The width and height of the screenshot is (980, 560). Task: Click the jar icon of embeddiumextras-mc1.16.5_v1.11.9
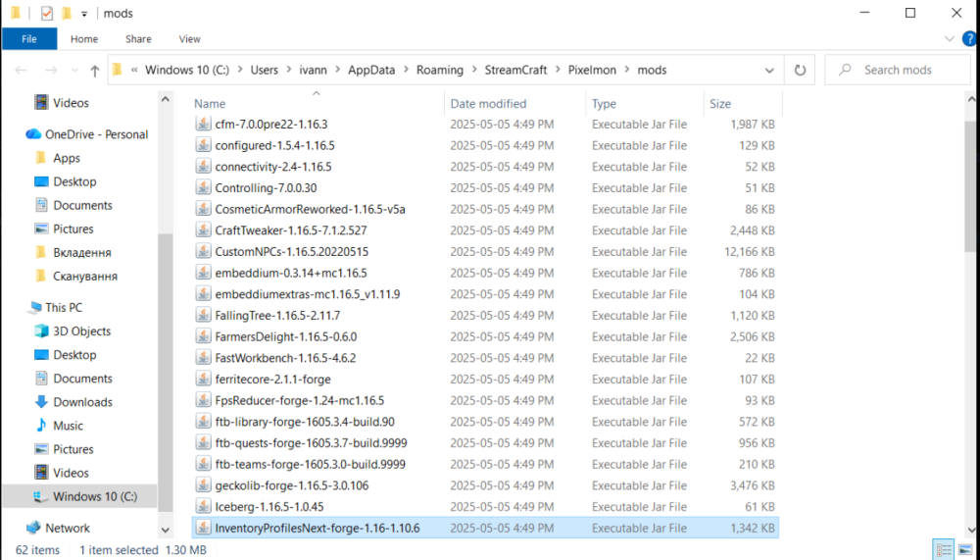203,294
